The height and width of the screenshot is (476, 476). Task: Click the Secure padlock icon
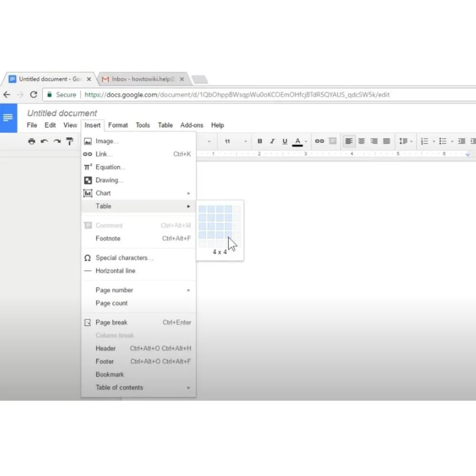tap(50, 94)
